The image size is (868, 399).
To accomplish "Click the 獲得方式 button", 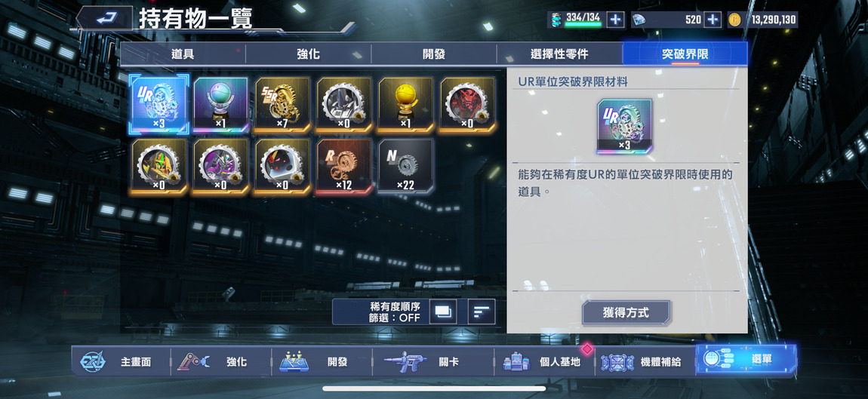I will 626,313.
